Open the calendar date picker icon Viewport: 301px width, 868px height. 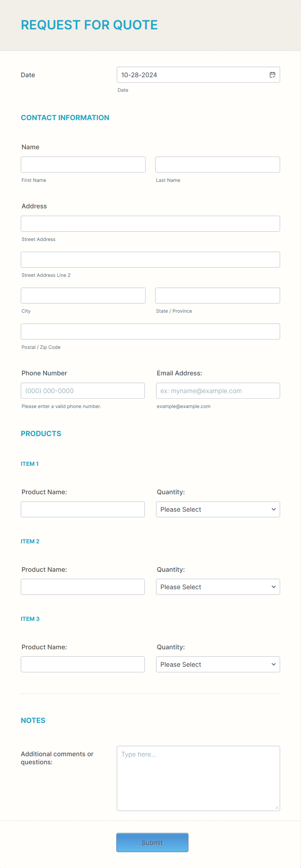tap(273, 75)
